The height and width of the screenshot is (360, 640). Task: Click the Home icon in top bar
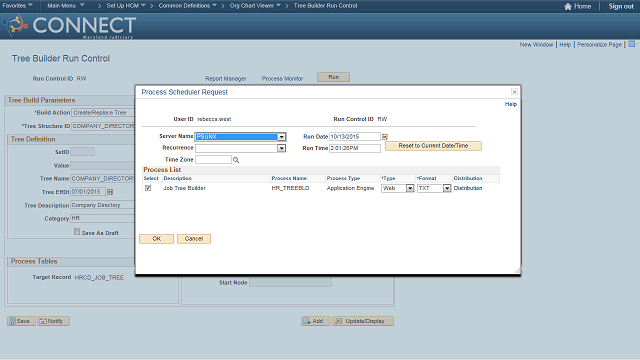568,6
